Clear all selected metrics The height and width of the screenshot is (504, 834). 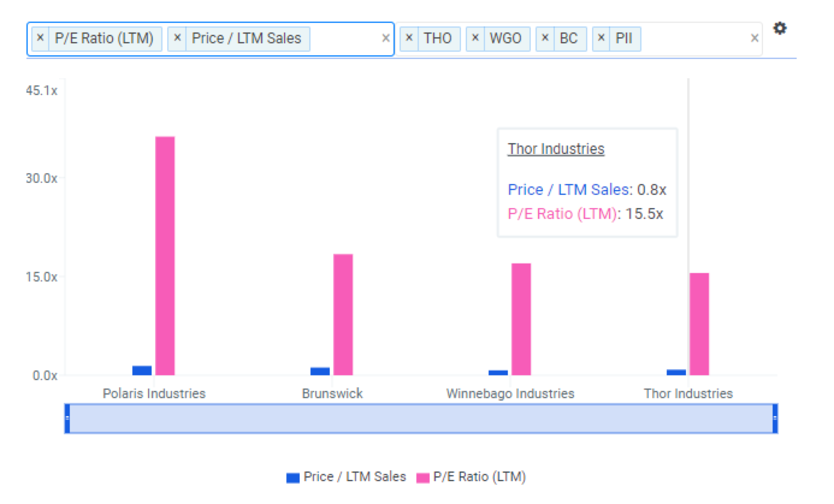coord(386,38)
